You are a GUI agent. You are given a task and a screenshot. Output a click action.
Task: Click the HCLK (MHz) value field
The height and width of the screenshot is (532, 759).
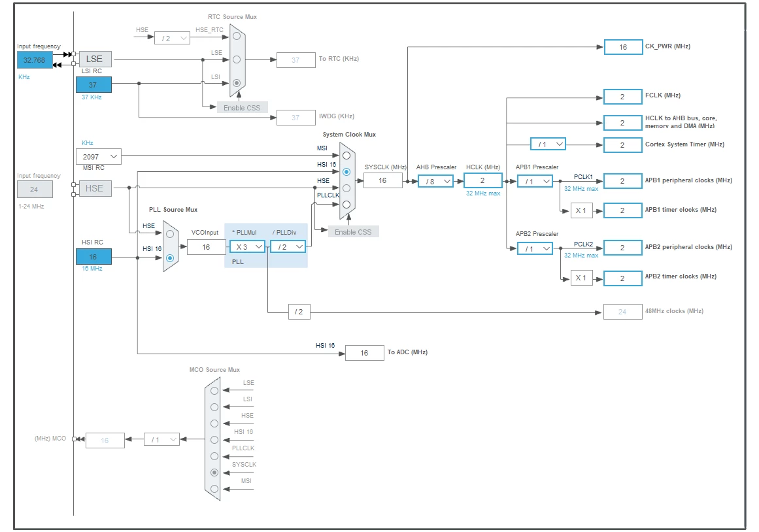(x=483, y=180)
